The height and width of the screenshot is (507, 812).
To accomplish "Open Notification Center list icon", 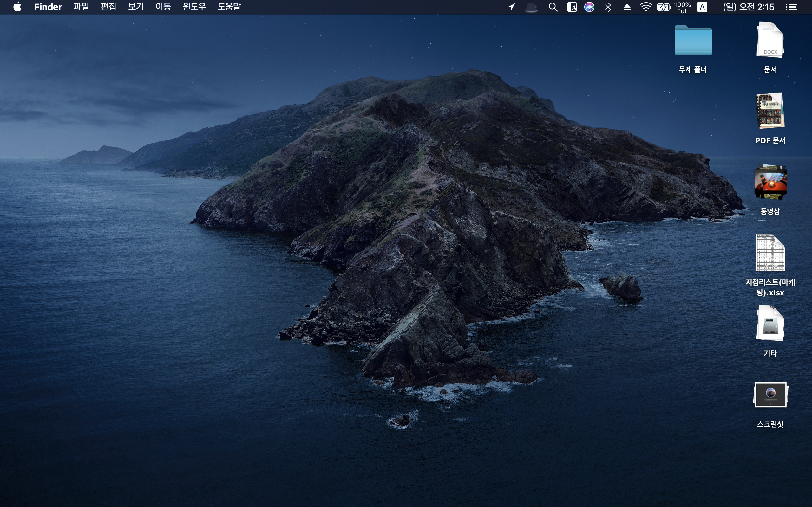I will click(x=791, y=7).
